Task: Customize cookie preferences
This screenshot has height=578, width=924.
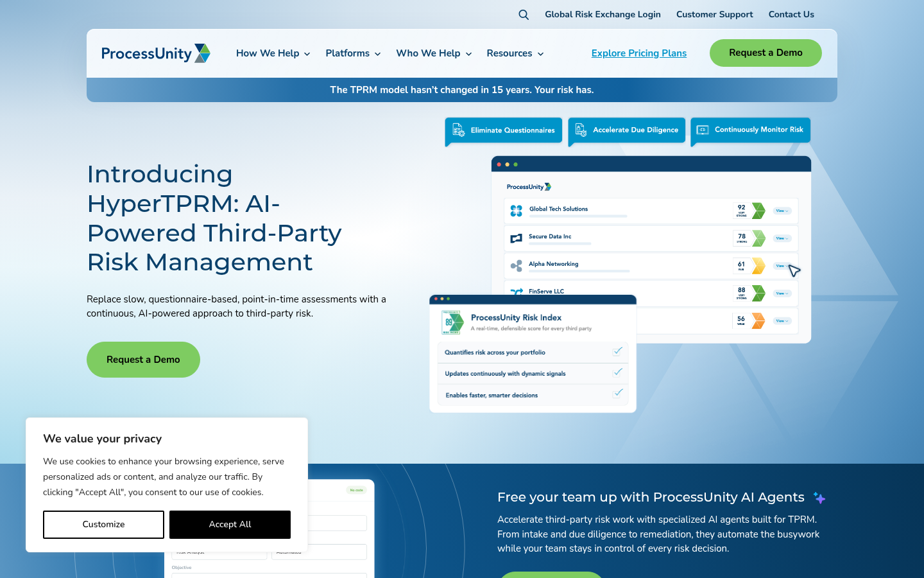Action: [103, 525]
